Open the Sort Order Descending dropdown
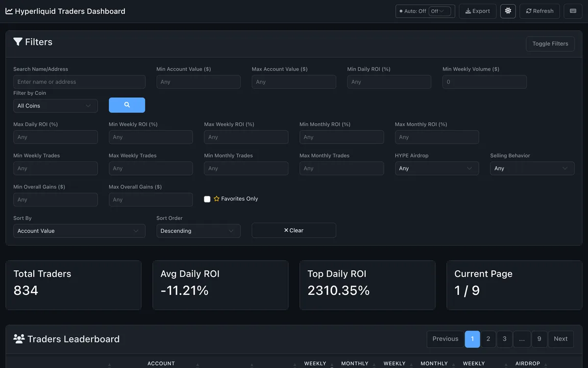 pyautogui.click(x=198, y=231)
